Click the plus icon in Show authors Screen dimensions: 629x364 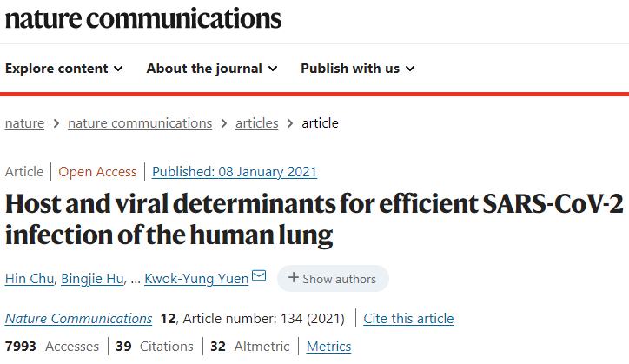coord(294,278)
